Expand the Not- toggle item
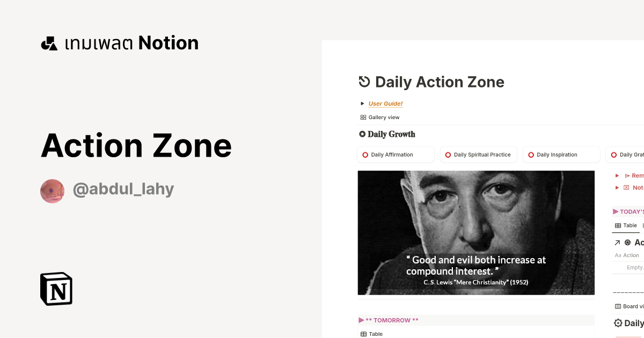 616,187
